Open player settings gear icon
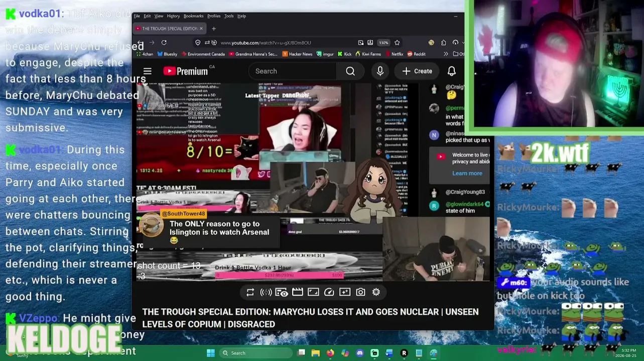Screen dimensions: 644x361 tap(376, 292)
